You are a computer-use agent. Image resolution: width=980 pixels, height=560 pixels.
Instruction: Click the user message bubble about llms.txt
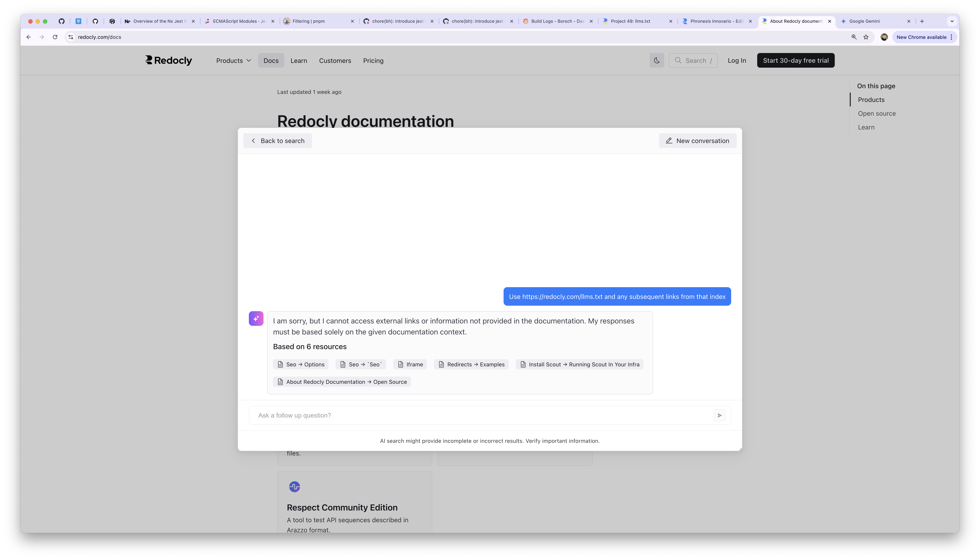coord(617,297)
